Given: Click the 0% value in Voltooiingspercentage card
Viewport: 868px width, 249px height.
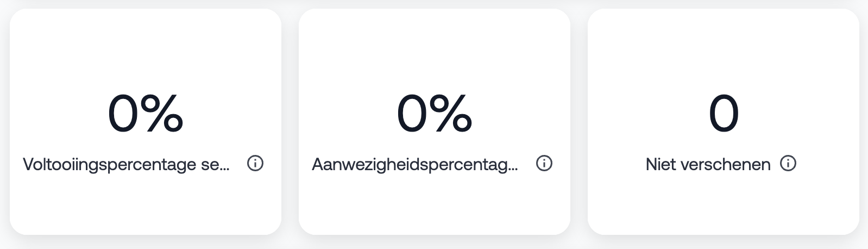Looking at the screenshot, I should coord(146,114).
